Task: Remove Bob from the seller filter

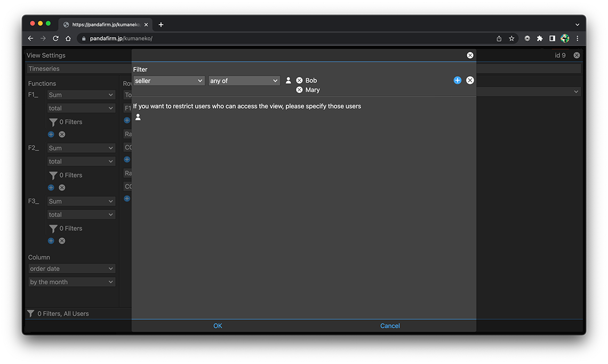Action: pos(299,80)
